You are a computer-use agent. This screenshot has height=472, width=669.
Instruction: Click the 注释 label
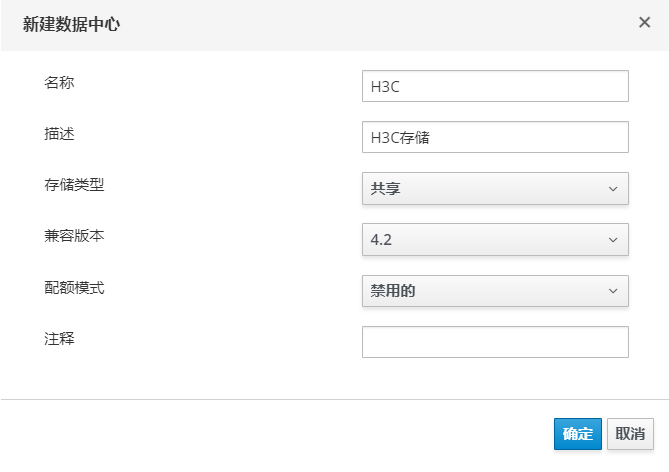pyautogui.click(x=59, y=339)
